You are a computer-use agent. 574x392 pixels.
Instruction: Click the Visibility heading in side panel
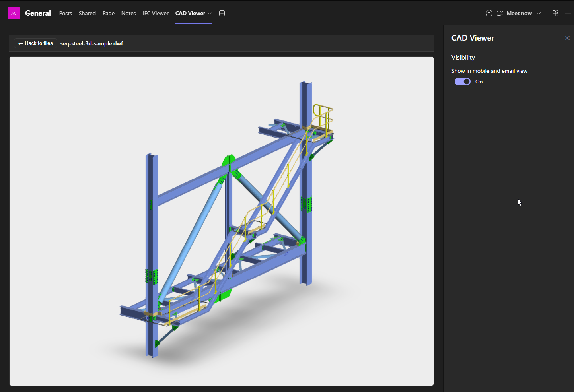click(x=463, y=57)
